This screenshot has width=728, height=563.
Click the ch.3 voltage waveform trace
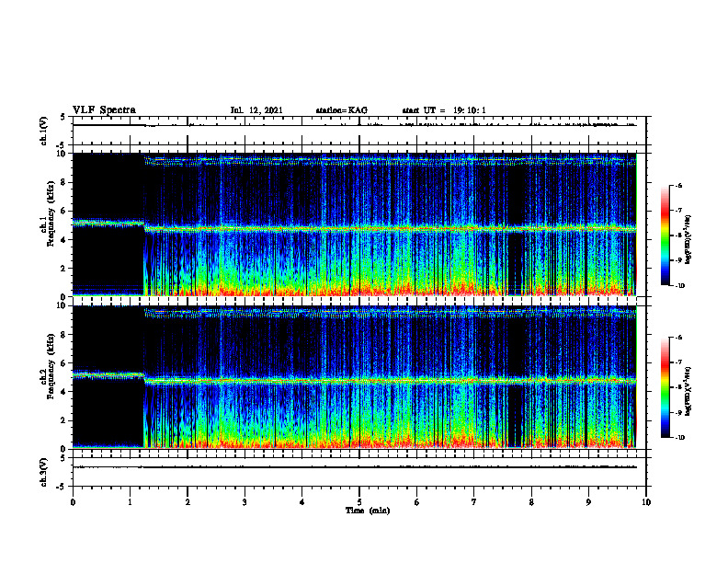coord(355,466)
